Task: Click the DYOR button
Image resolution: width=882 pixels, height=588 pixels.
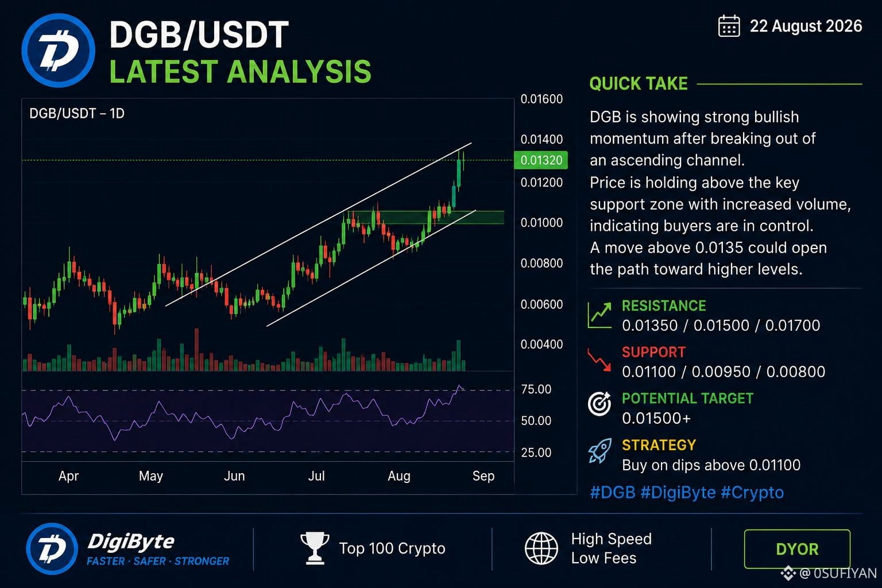Action: pyautogui.click(x=797, y=549)
